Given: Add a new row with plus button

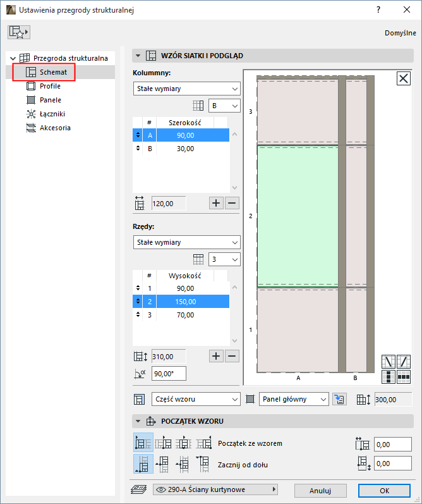Looking at the screenshot, I should 216,356.
